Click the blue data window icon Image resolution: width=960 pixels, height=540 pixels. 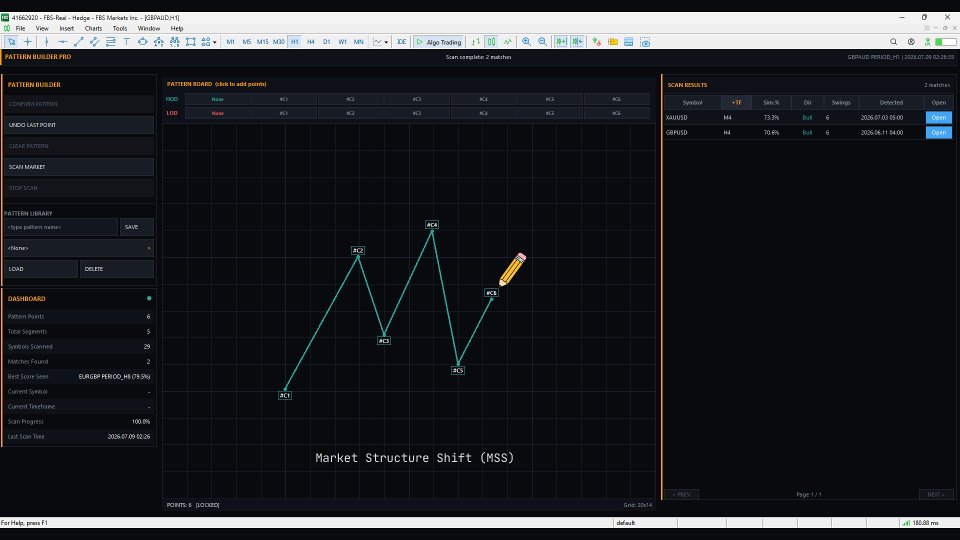[x=628, y=42]
